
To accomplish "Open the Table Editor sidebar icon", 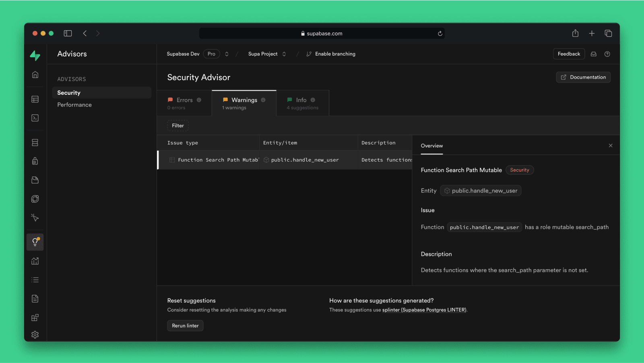I will [x=35, y=99].
